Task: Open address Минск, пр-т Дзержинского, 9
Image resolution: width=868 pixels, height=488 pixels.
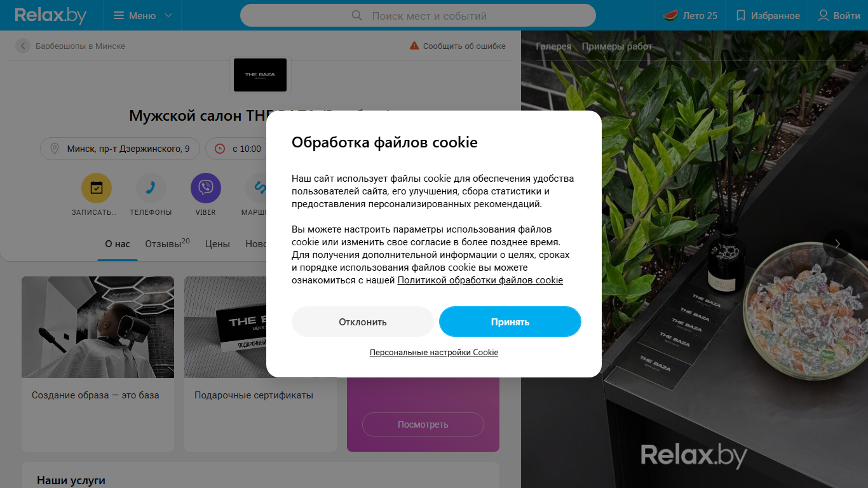Action: 120,149
